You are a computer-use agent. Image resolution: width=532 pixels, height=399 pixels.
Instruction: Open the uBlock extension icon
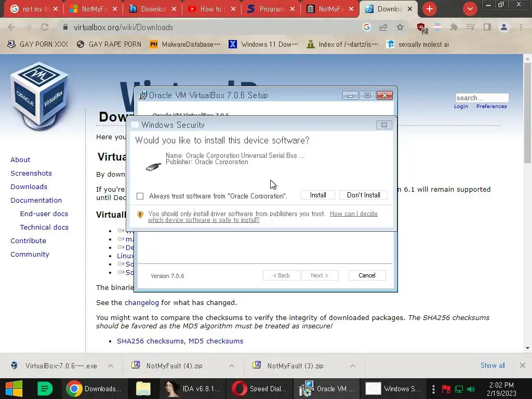tap(421, 28)
